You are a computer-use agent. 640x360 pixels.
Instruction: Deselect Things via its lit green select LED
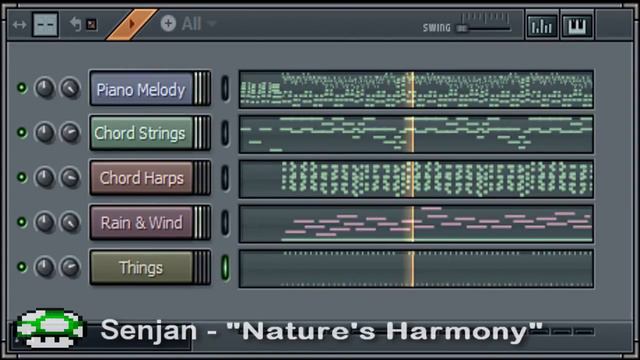click(225, 267)
